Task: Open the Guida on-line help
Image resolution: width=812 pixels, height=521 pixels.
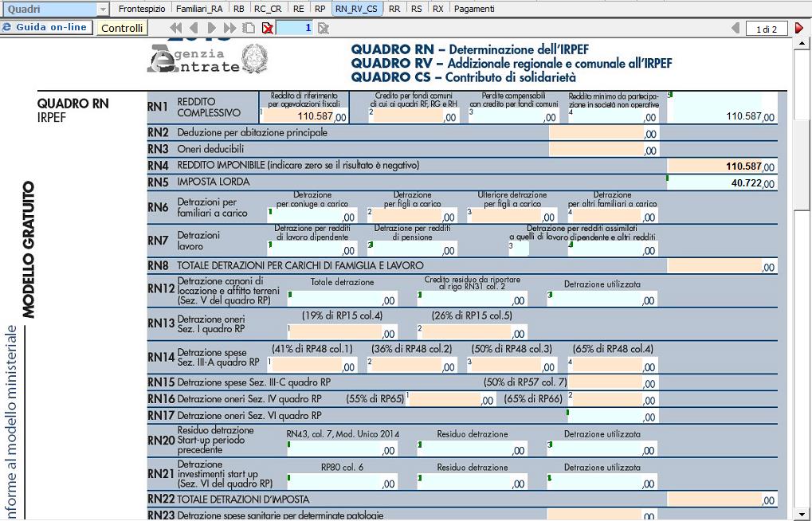Action: tap(46, 27)
